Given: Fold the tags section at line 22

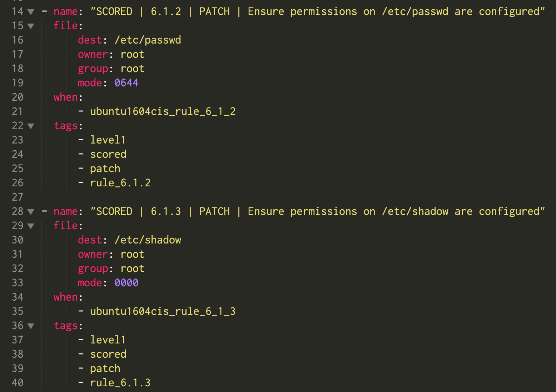Looking at the screenshot, I should (x=31, y=126).
